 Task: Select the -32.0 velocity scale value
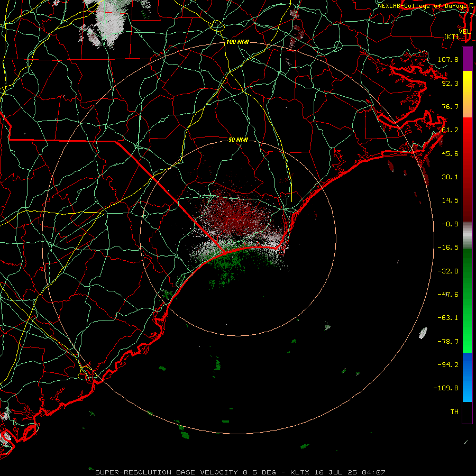click(x=448, y=271)
